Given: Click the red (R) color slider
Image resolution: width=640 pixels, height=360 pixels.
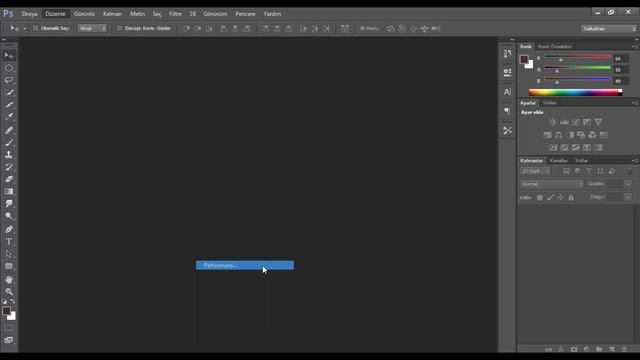Looking at the screenshot, I should click(x=578, y=57).
